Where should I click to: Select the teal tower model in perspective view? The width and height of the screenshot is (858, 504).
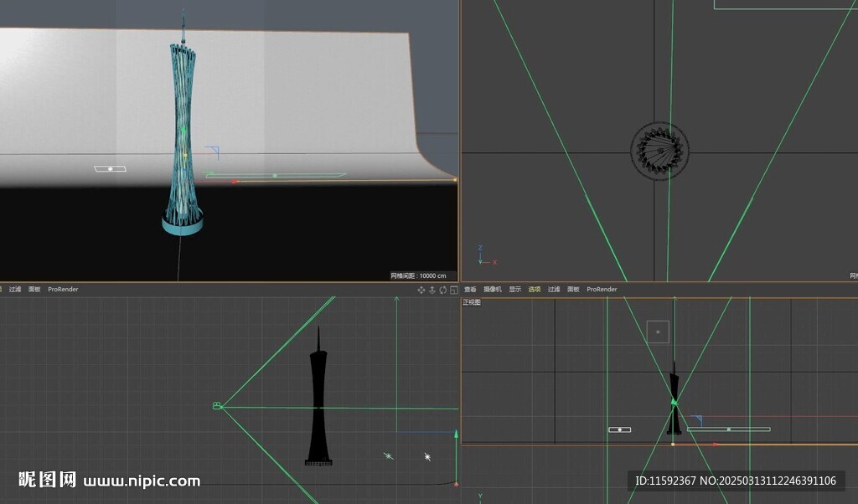click(182, 131)
